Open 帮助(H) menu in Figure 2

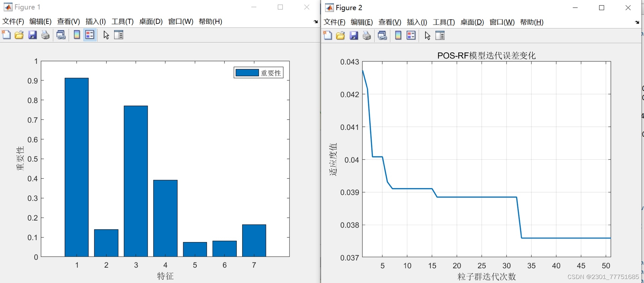click(x=532, y=22)
